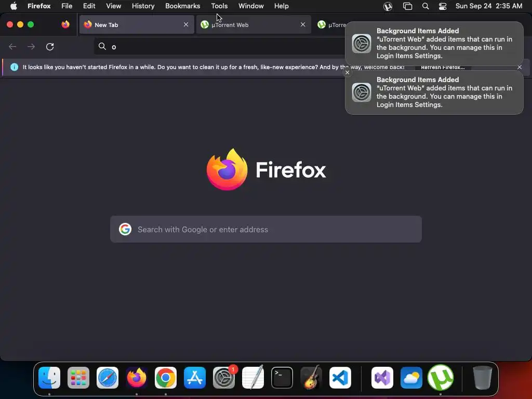Click the date and time in menu bar

click(x=488, y=6)
